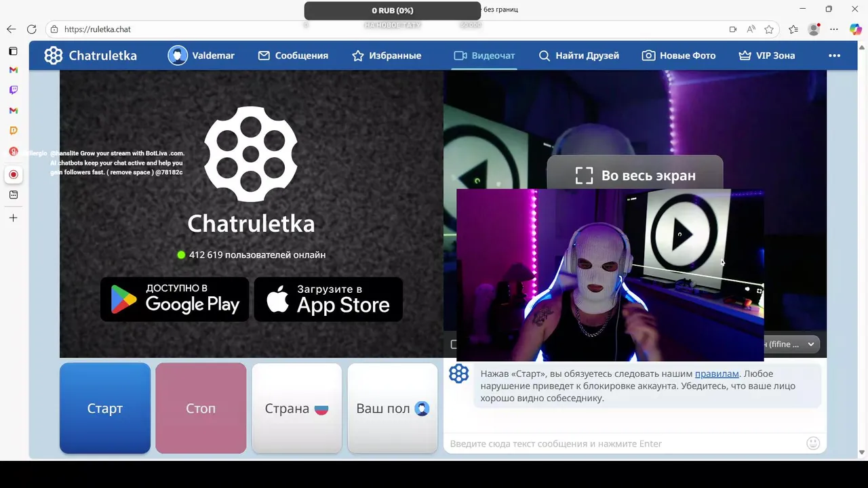
Task: Click the masked streamer webcam overlay
Action: tap(610, 275)
